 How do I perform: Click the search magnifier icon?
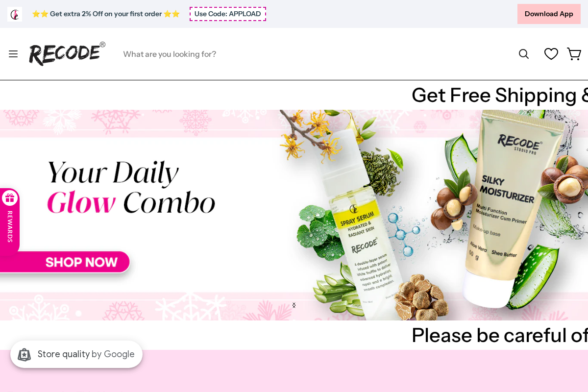(524, 54)
